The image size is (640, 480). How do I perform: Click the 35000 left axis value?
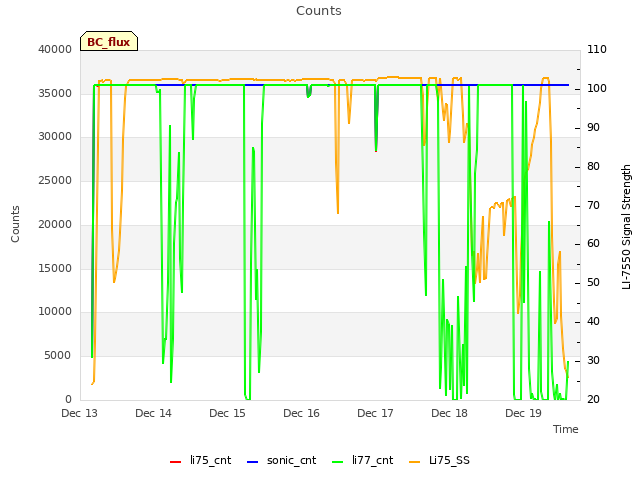(55, 93)
